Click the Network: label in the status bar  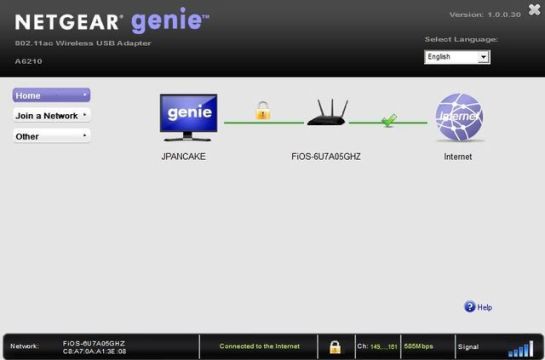pyautogui.click(x=24, y=346)
